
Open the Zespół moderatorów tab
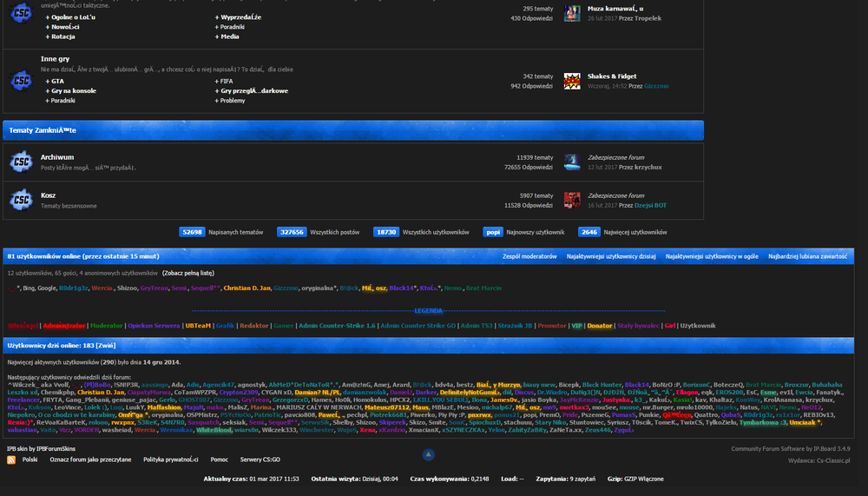529,257
